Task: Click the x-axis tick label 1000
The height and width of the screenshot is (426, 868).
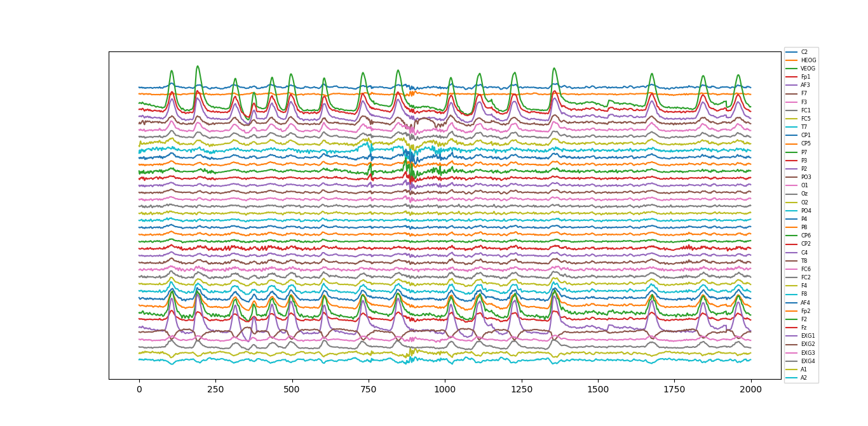Action: pyautogui.click(x=445, y=390)
